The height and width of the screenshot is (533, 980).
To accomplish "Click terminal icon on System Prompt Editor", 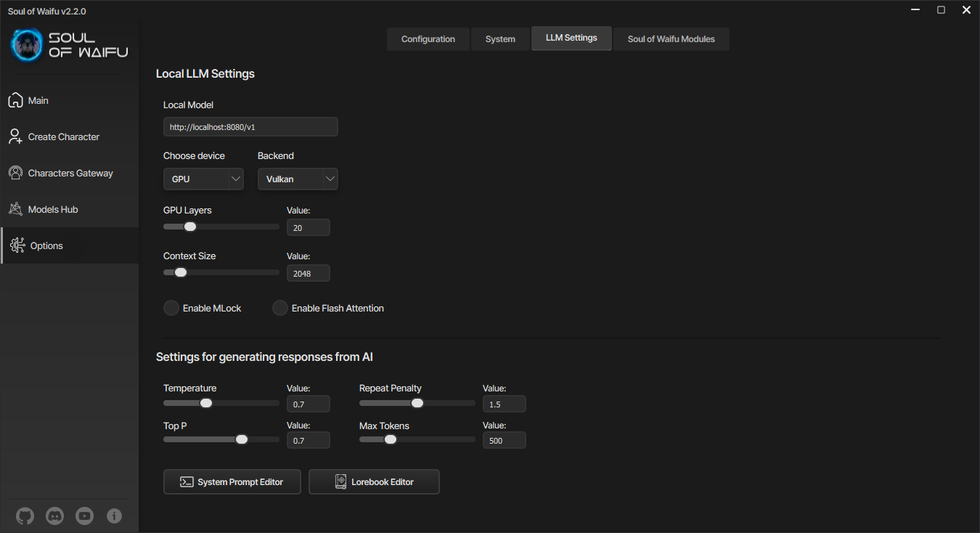I will point(187,481).
